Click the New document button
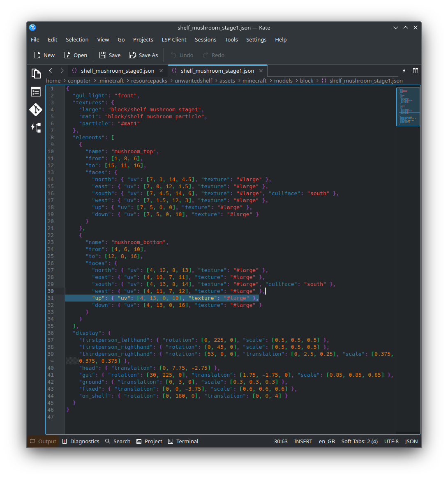This screenshot has height=479, width=448. click(x=45, y=55)
